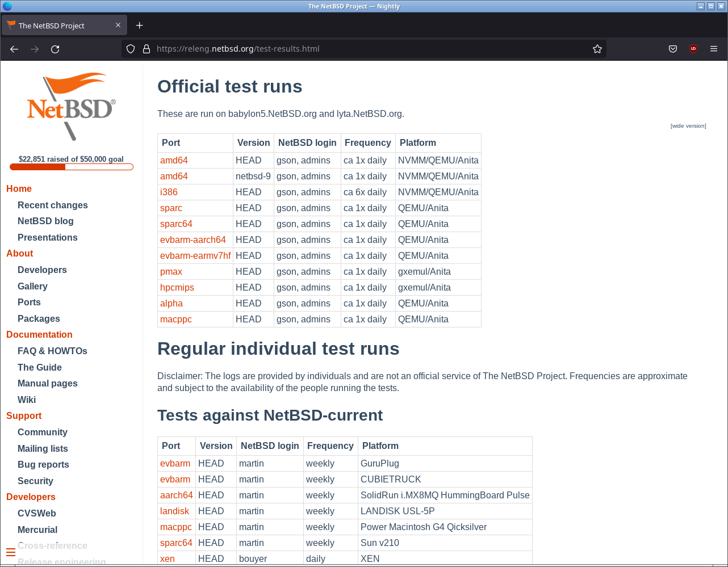
Task: Open FAQ & HOWTOs link
Action: point(52,351)
